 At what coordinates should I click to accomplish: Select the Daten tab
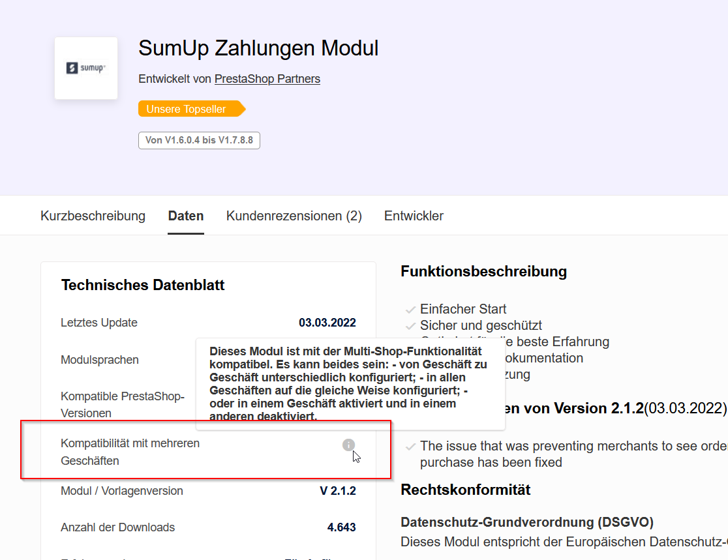186,216
